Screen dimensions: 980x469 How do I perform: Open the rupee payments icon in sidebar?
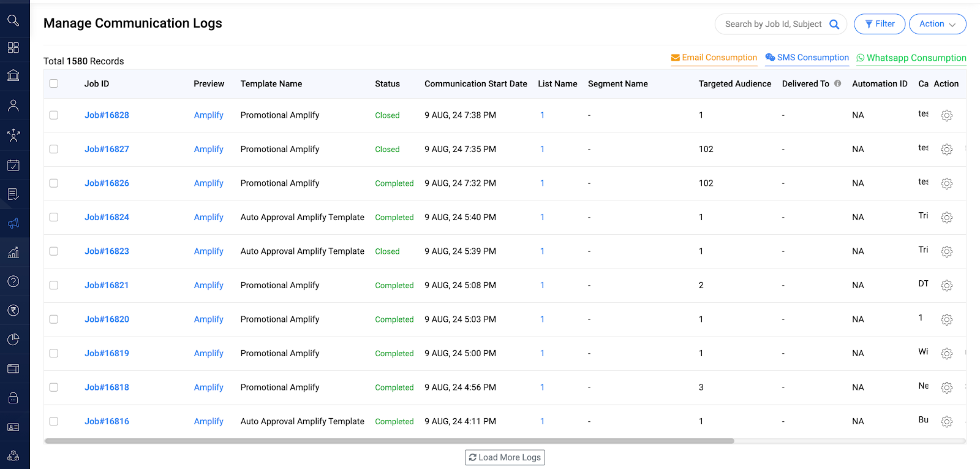point(13,310)
